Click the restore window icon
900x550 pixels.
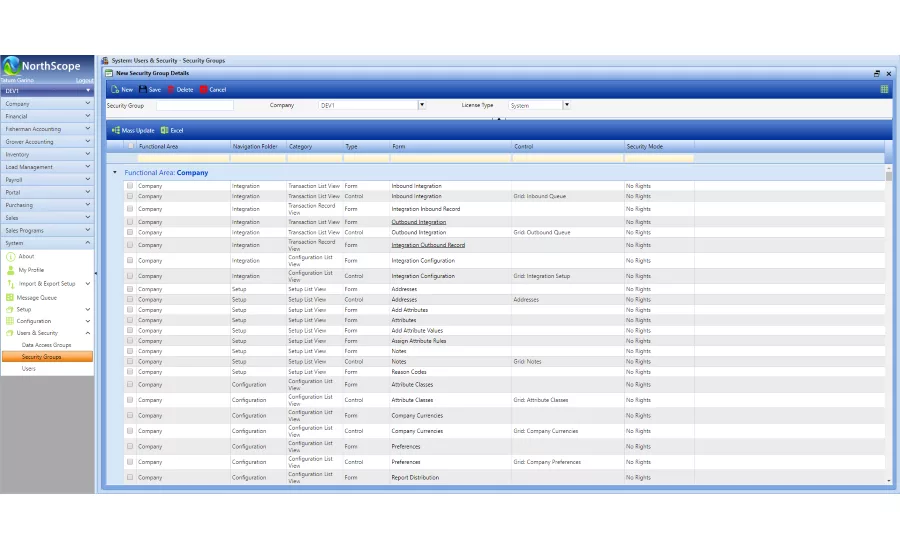click(x=876, y=73)
